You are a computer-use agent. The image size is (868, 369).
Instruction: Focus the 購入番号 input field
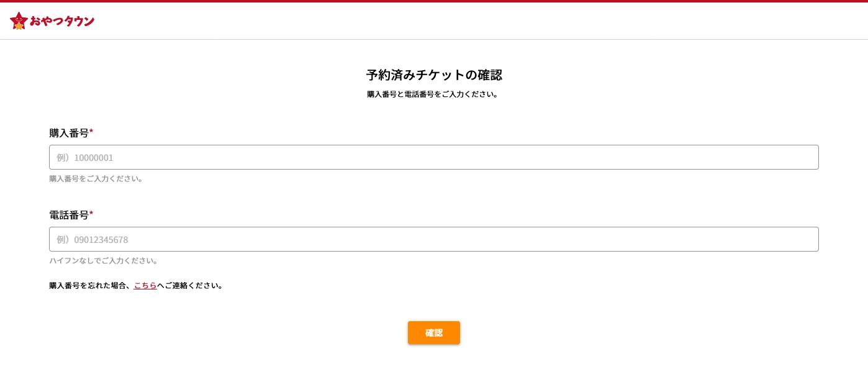tap(434, 157)
